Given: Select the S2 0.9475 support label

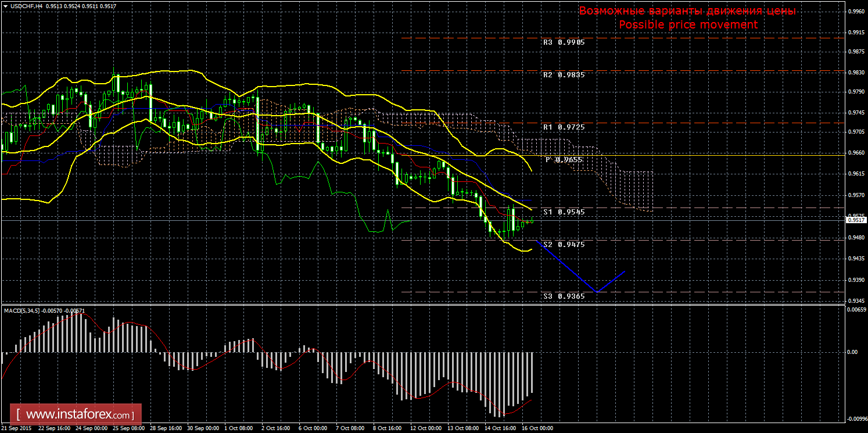Looking at the screenshot, I should point(564,245).
